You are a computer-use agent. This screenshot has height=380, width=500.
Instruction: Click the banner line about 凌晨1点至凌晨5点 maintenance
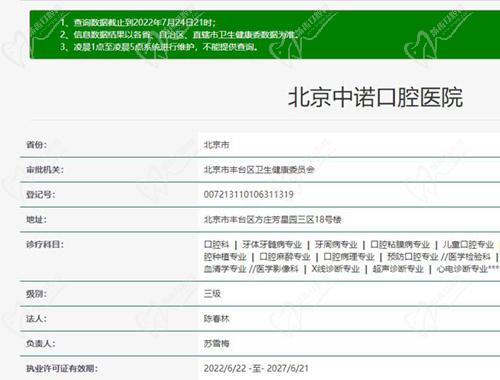(159, 47)
